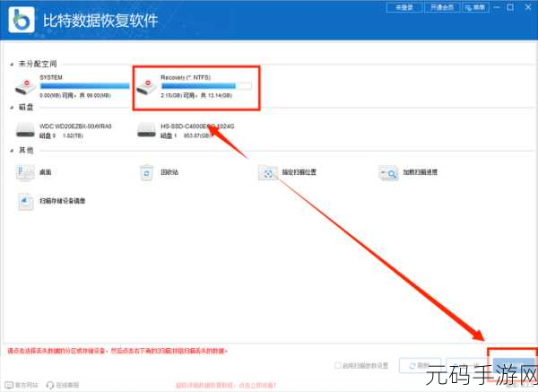This screenshot has height=392, width=538.
Task: Click the SYSTEM partition size text
Action: point(75,95)
